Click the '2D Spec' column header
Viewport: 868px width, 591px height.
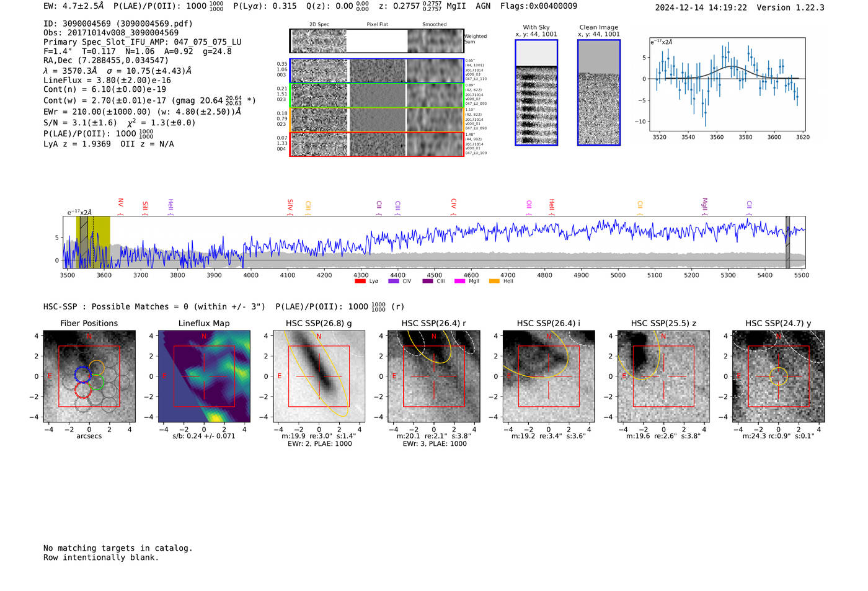pyautogui.click(x=319, y=25)
